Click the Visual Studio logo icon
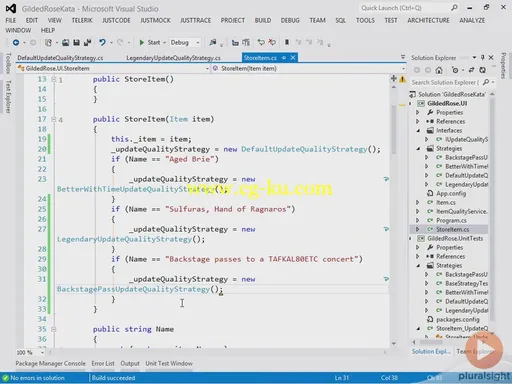The height and width of the screenshot is (384, 512). point(11,8)
